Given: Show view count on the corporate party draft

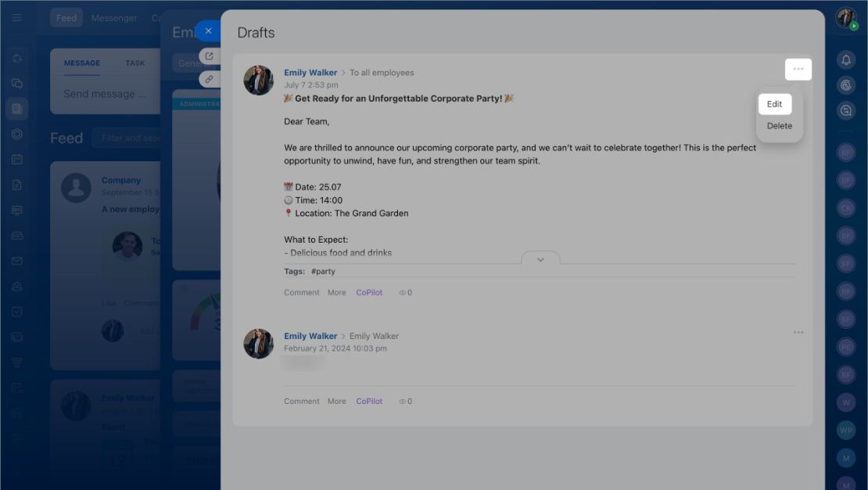Looking at the screenshot, I should tap(406, 293).
